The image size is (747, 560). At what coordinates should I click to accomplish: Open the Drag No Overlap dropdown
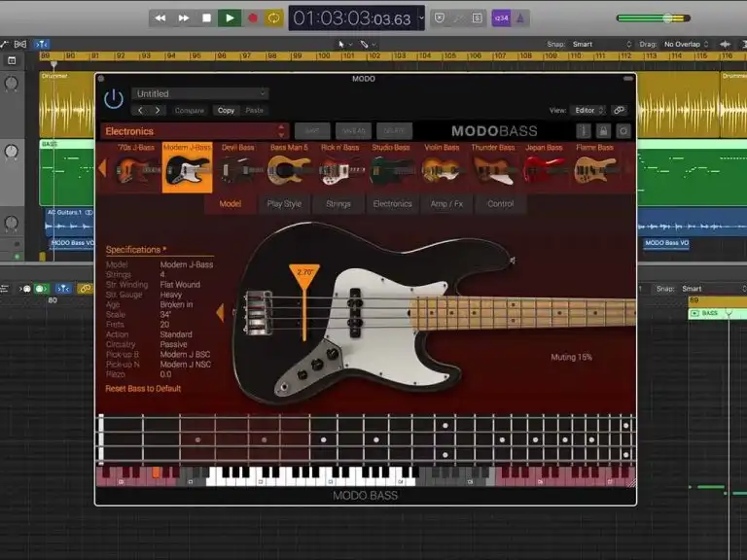(686, 45)
